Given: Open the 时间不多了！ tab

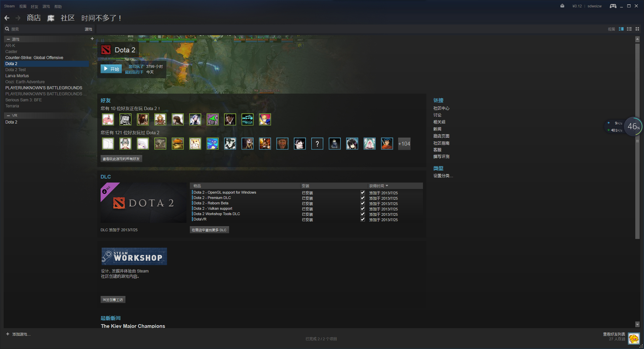Looking at the screenshot, I should coord(101,18).
